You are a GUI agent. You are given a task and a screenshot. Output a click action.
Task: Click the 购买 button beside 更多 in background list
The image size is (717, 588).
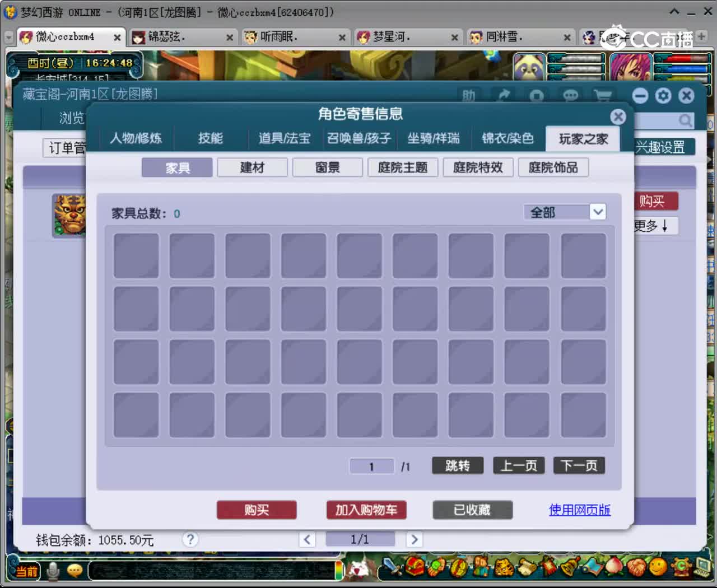656,201
